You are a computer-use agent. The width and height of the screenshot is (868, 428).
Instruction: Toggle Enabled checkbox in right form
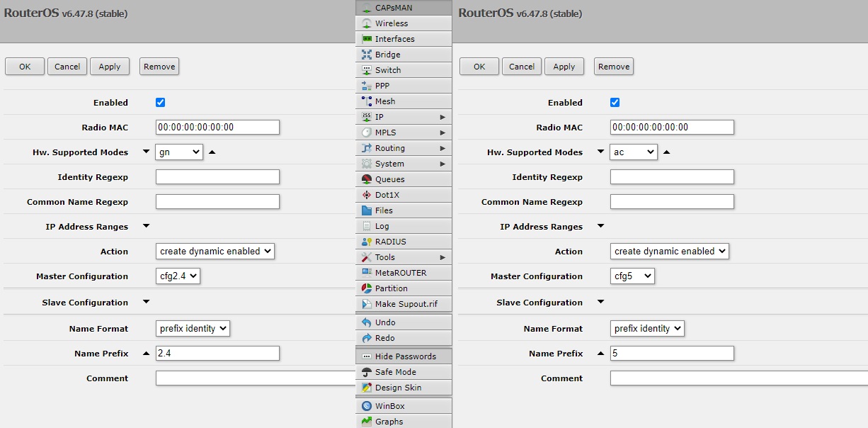[615, 102]
